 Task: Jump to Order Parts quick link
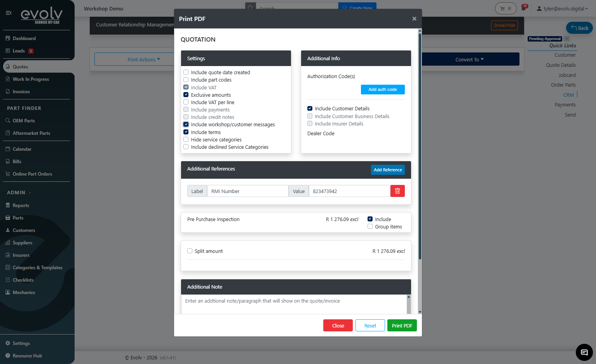(x=563, y=85)
